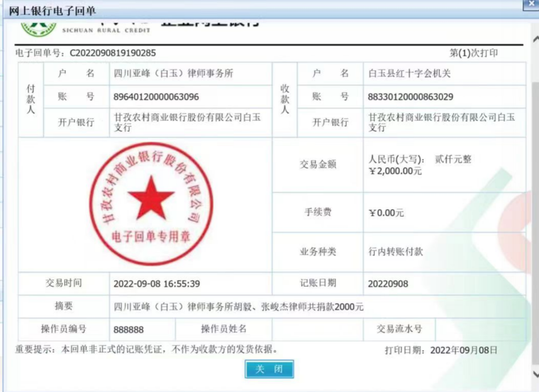Screen dimensions: 539x392
Task: Select posting date 20220908
Action: pyautogui.click(x=388, y=284)
